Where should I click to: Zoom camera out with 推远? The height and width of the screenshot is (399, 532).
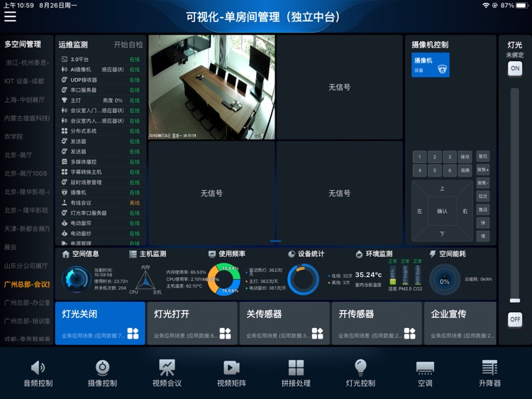(483, 209)
